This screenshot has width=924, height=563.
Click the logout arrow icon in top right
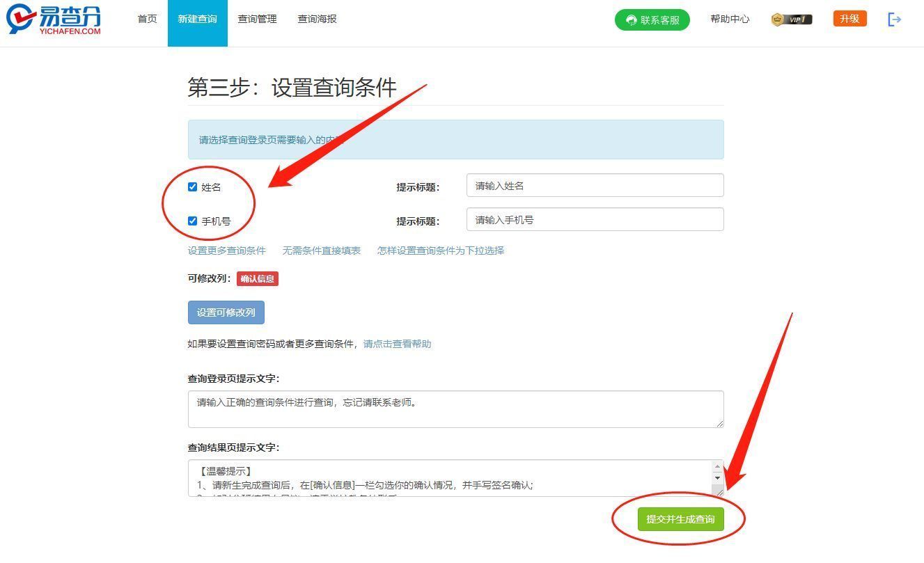coord(895,19)
